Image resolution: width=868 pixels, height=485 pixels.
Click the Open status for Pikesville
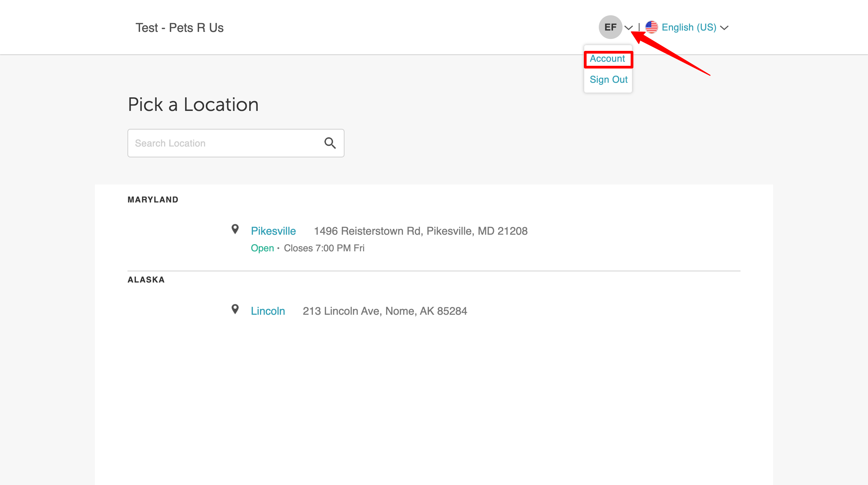click(262, 248)
